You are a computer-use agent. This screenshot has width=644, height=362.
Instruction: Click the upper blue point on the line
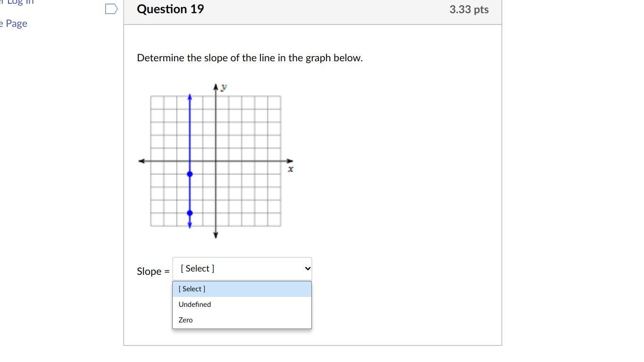click(x=190, y=174)
